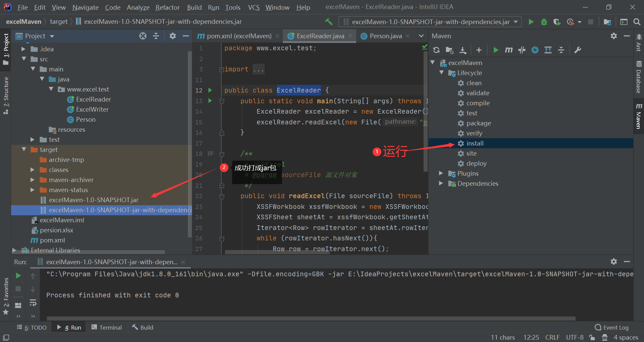Collapse the target folder
Image resolution: width=644 pixels, height=342 pixels.
coord(23,150)
